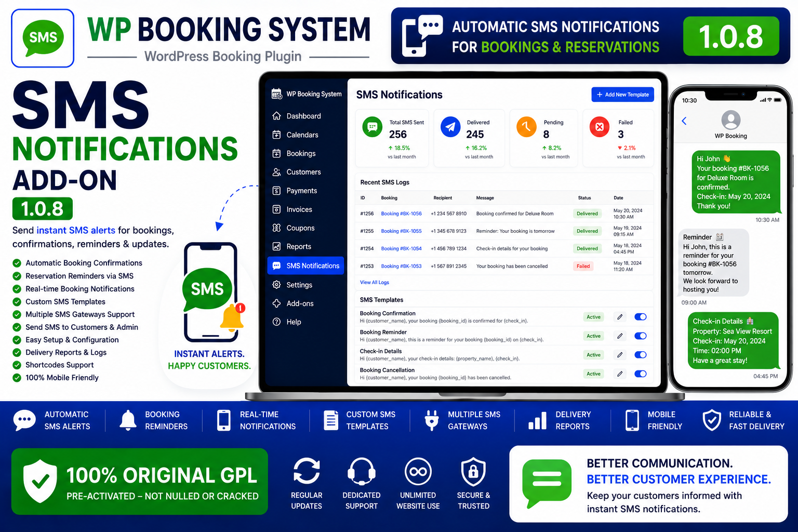Click the green 1.0.8 banner version badge
This screenshot has height=532, width=798.
click(731, 36)
